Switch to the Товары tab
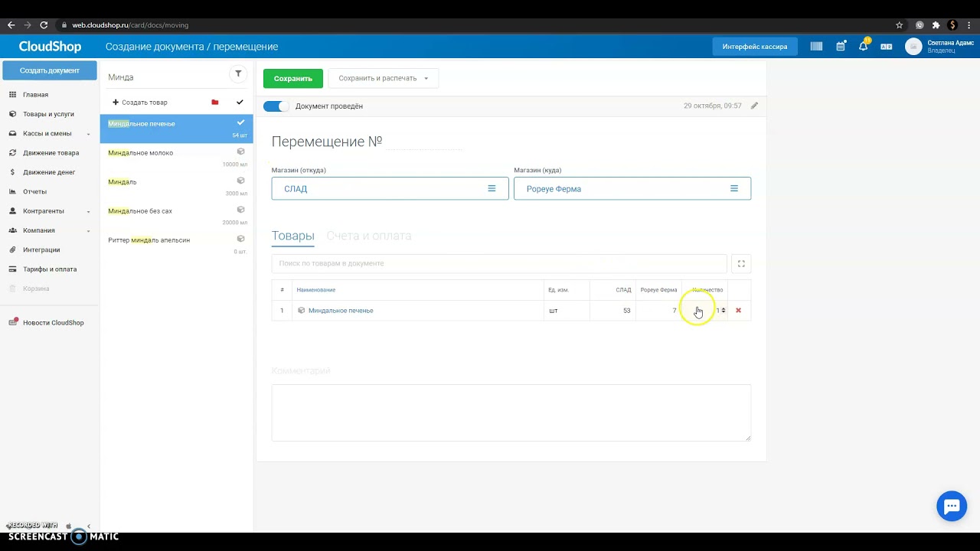Screen dimensions: 980x551 [x=293, y=236]
